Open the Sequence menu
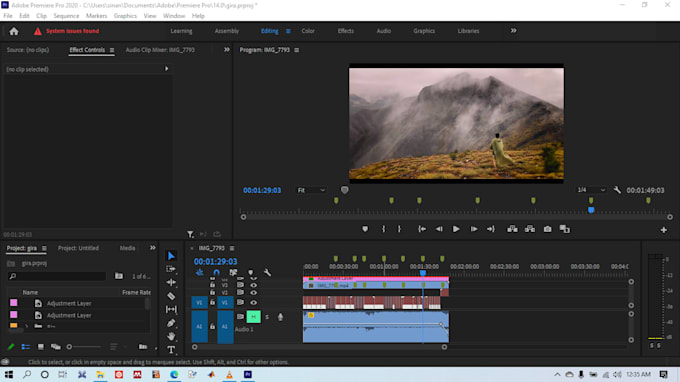The image size is (680, 382). [x=66, y=16]
